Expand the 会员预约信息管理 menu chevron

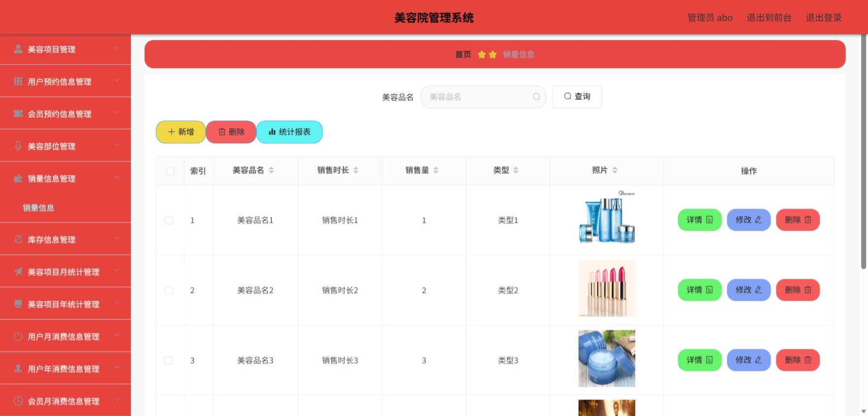117,112
